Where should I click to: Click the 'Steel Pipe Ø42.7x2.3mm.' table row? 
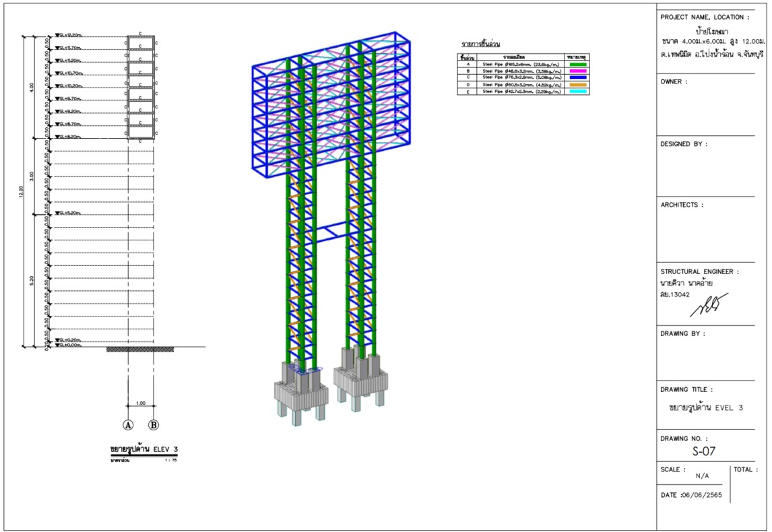(x=522, y=92)
